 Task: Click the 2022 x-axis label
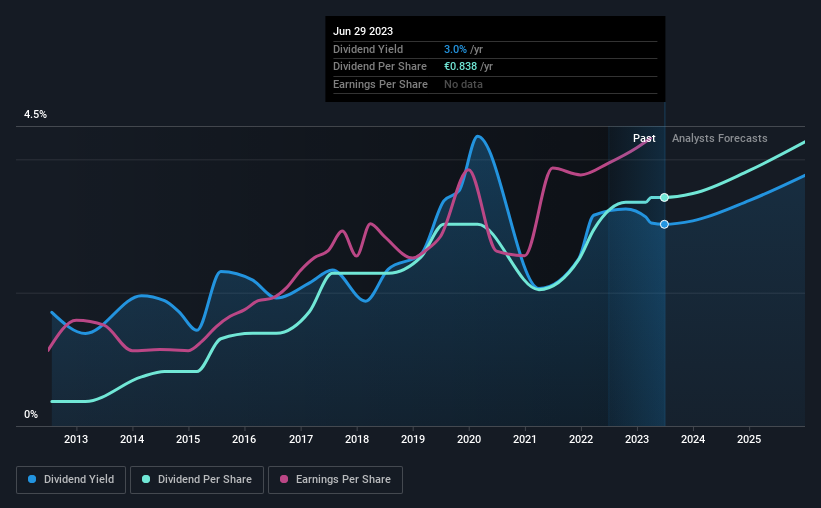click(x=581, y=439)
